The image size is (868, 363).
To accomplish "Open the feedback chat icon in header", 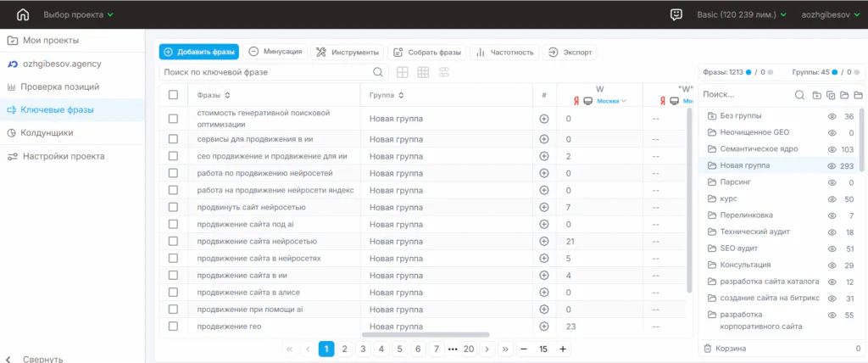I will tap(676, 15).
